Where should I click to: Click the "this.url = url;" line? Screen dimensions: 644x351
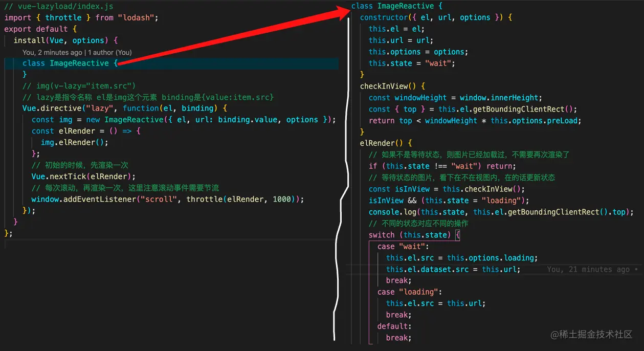401,40
